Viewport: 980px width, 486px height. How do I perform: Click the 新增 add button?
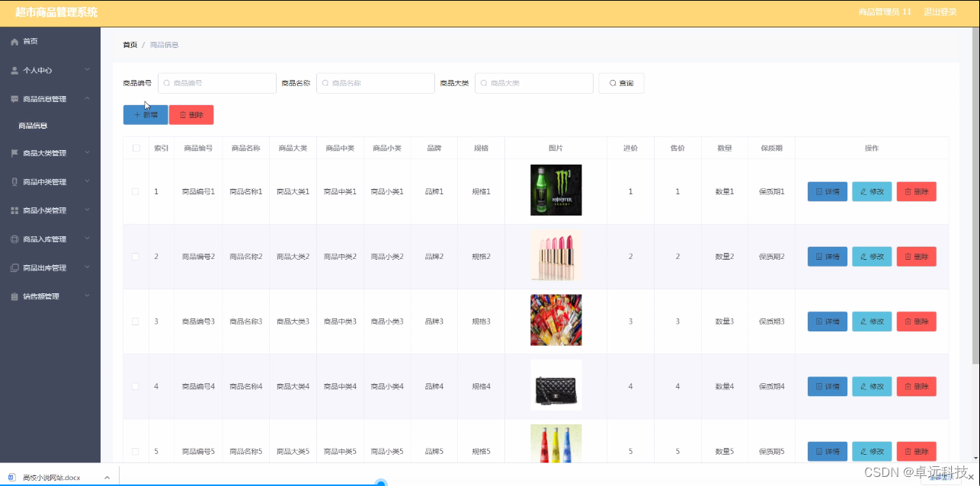[145, 114]
